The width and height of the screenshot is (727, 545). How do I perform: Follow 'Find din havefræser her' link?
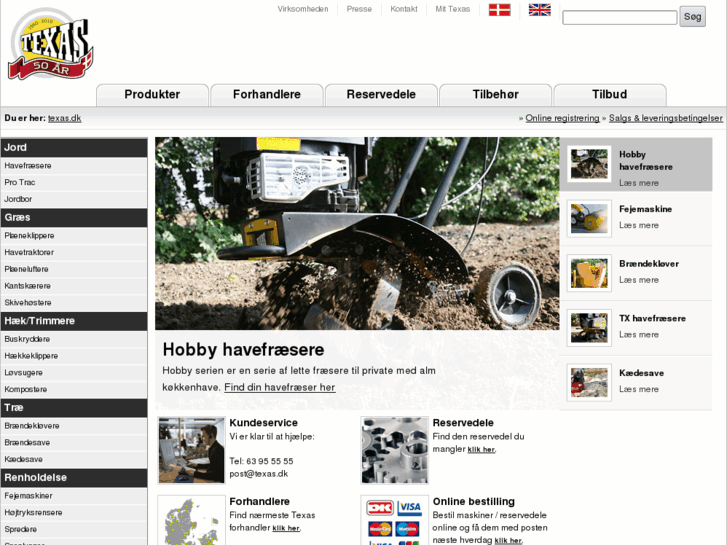[x=280, y=387]
